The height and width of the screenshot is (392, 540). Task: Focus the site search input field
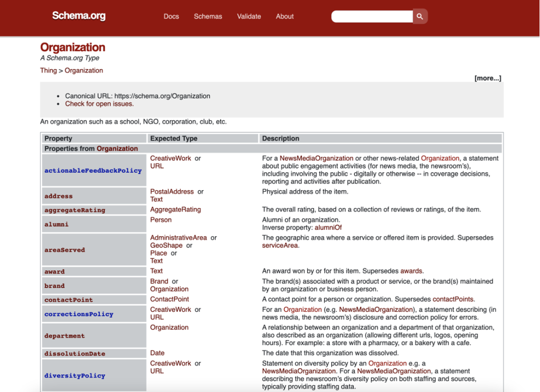tap(372, 16)
